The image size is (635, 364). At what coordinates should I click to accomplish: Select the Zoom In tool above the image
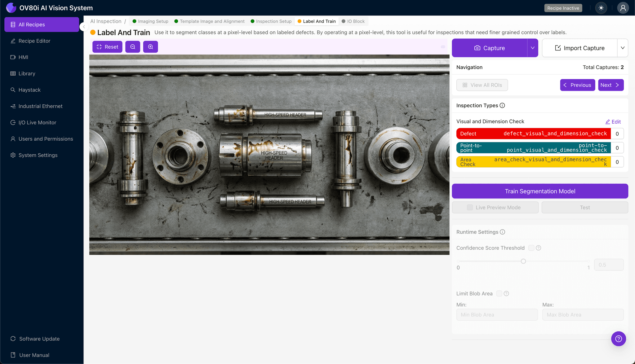(x=151, y=46)
